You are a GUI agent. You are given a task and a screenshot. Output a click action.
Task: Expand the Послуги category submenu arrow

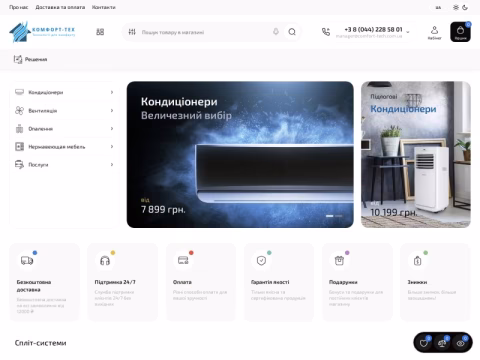[x=112, y=164]
